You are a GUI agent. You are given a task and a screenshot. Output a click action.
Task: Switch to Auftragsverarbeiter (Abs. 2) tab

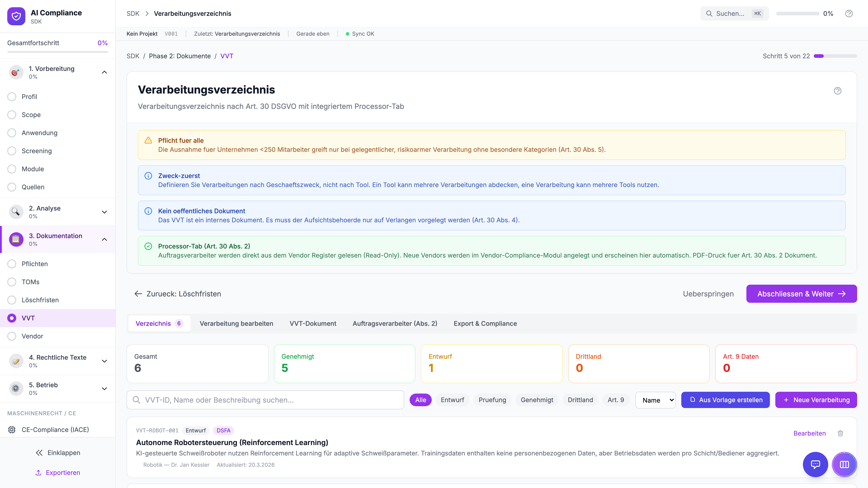[x=395, y=323]
